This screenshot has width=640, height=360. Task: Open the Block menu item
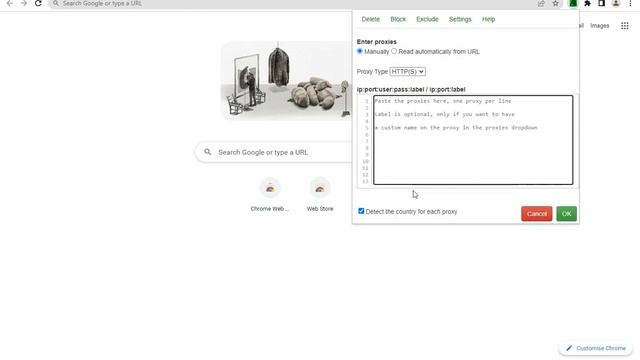pos(398,19)
